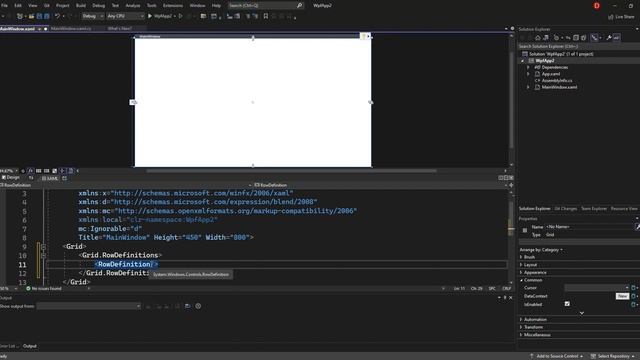Collapse the Grid element fold marker at line 9

pyautogui.click(x=43, y=247)
